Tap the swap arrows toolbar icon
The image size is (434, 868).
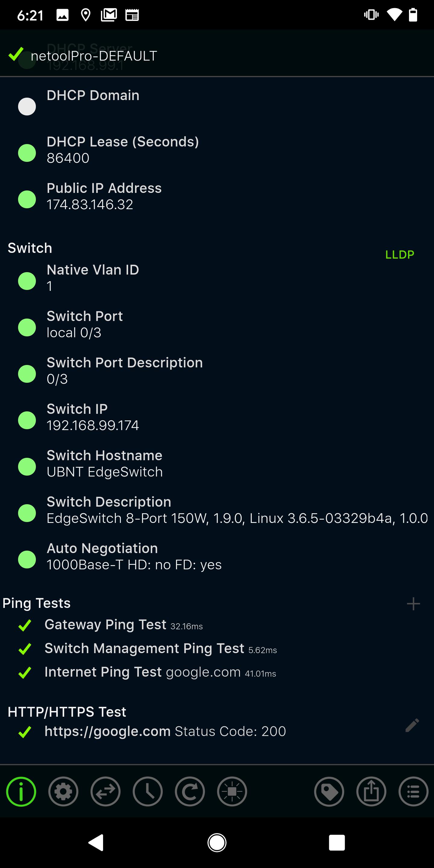pyautogui.click(x=105, y=791)
